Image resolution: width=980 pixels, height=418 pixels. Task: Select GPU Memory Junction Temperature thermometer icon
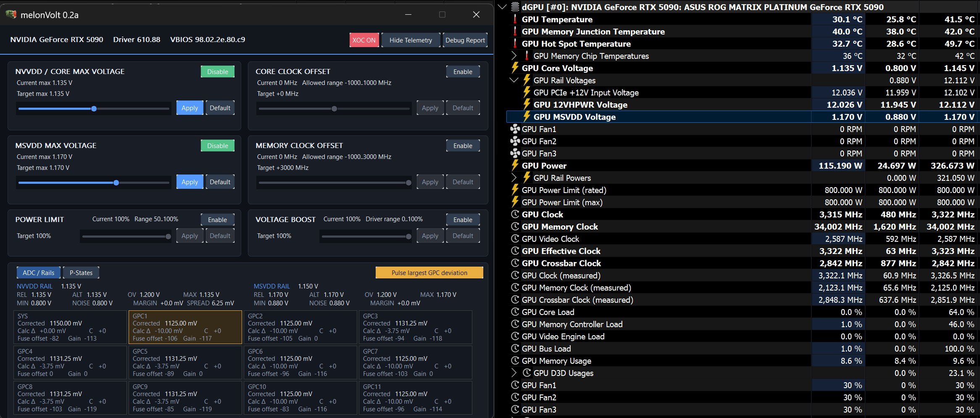tap(515, 32)
